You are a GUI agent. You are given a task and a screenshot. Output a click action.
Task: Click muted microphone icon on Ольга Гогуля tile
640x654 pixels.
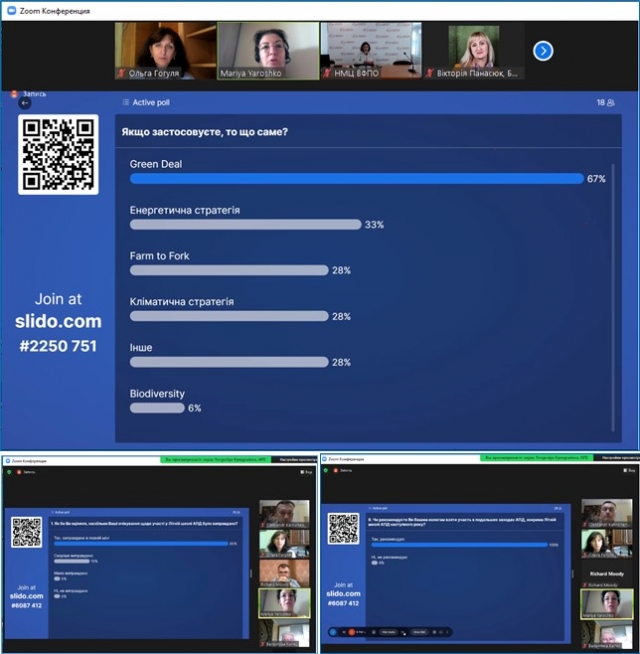click(121, 73)
